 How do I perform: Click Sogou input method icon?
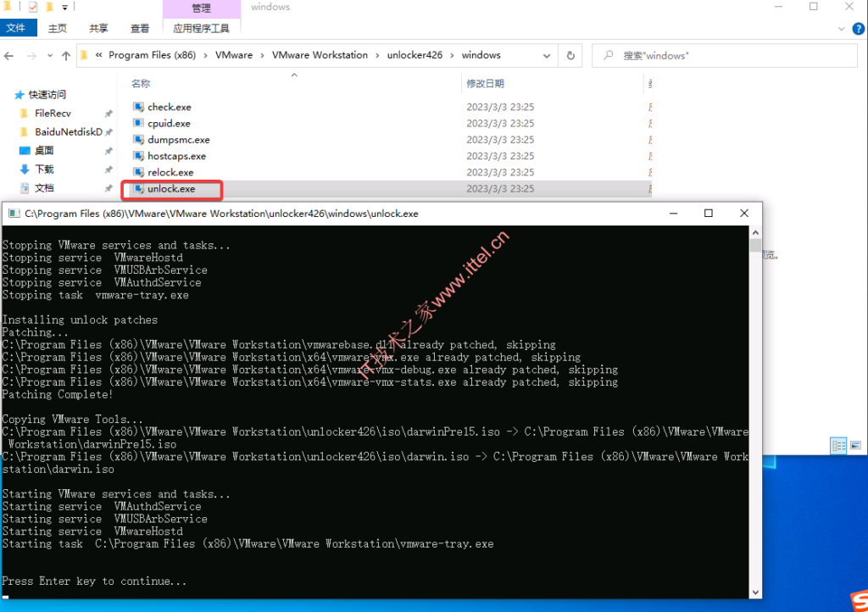click(x=860, y=602)
